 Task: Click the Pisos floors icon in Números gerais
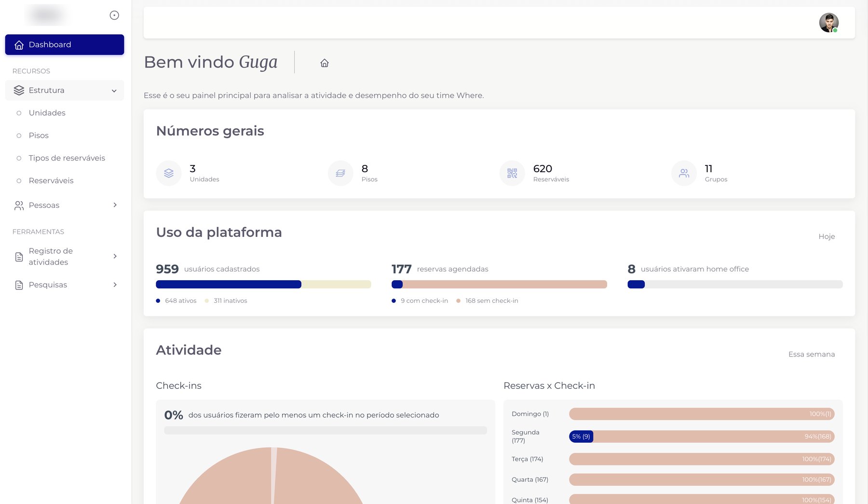click(340, 173)
